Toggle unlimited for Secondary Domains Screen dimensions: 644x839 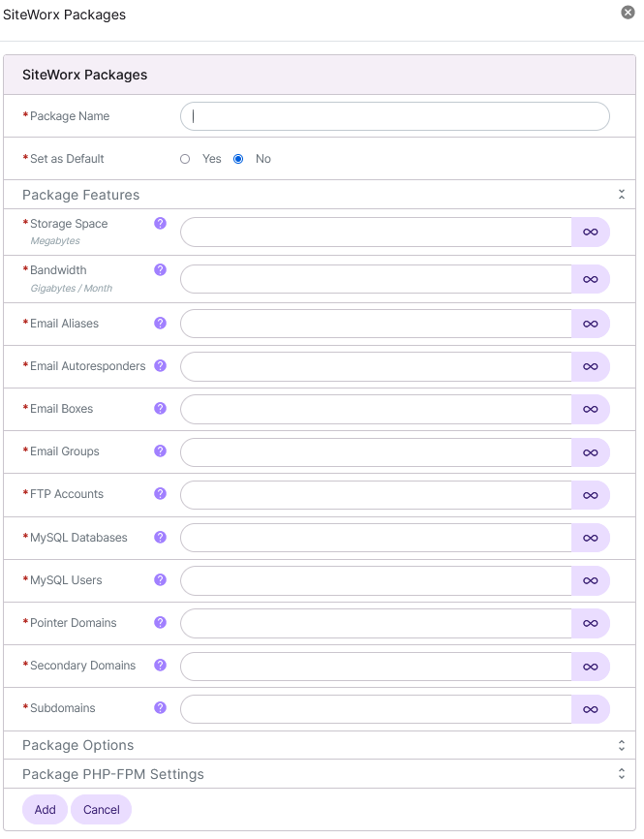[x=591, y=666]
